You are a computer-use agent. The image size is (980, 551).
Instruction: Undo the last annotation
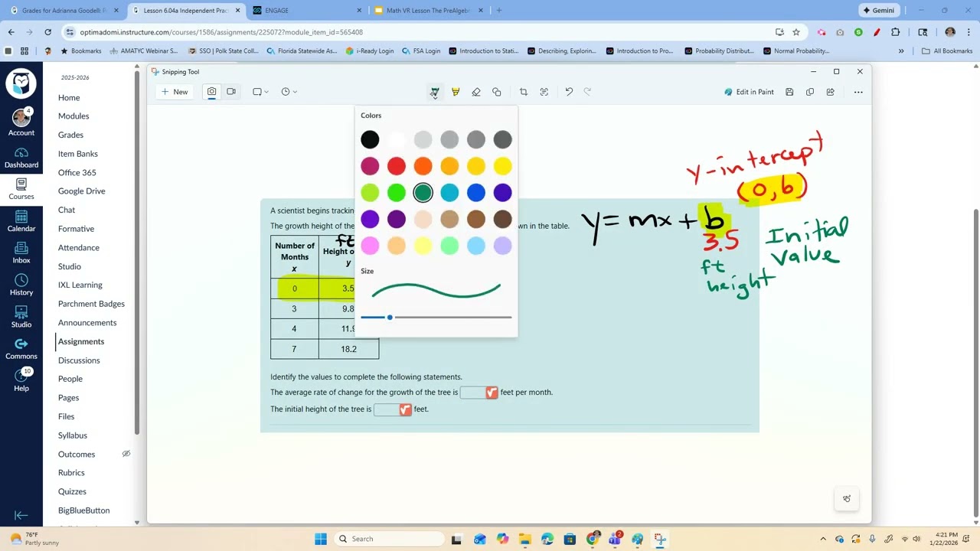[569, 92]
